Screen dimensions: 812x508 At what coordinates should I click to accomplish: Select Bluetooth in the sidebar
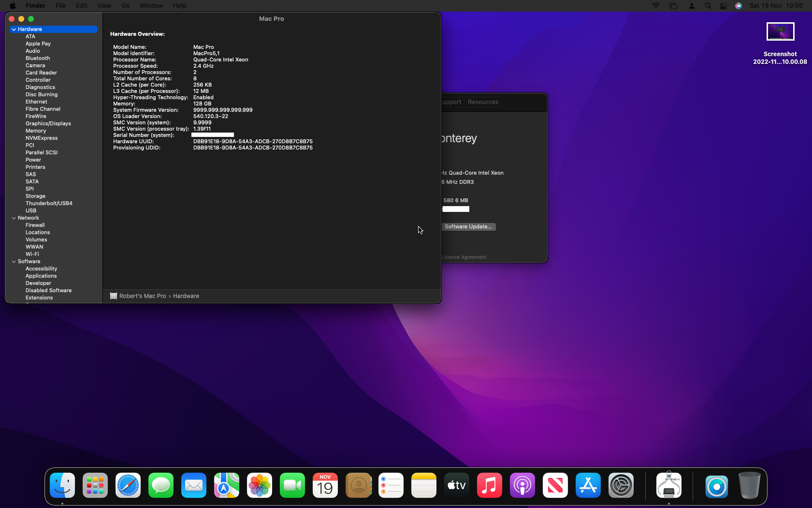click(38, 59)
